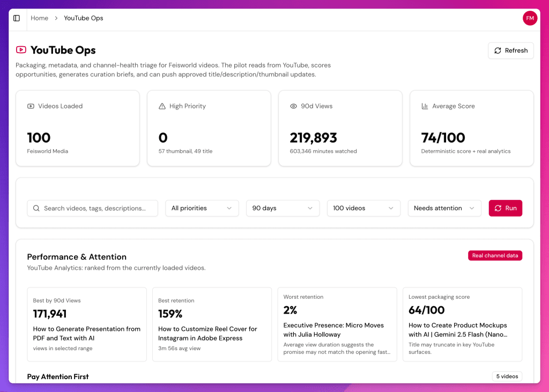
Task: Click 'How to Customize Reel Cover' title
Action: click(207, 334)
